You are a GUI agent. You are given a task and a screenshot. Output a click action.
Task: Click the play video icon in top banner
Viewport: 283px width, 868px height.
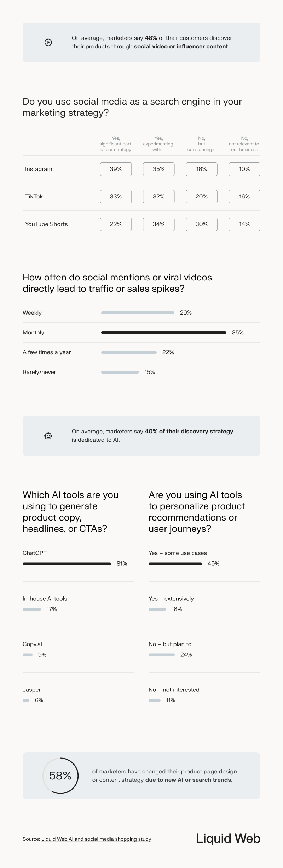(x=48, y=42)
